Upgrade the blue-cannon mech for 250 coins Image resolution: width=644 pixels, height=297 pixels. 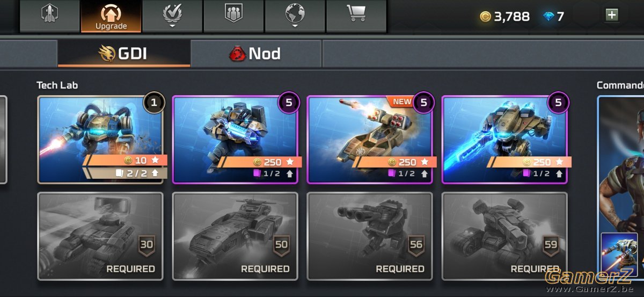pos(260,162)
